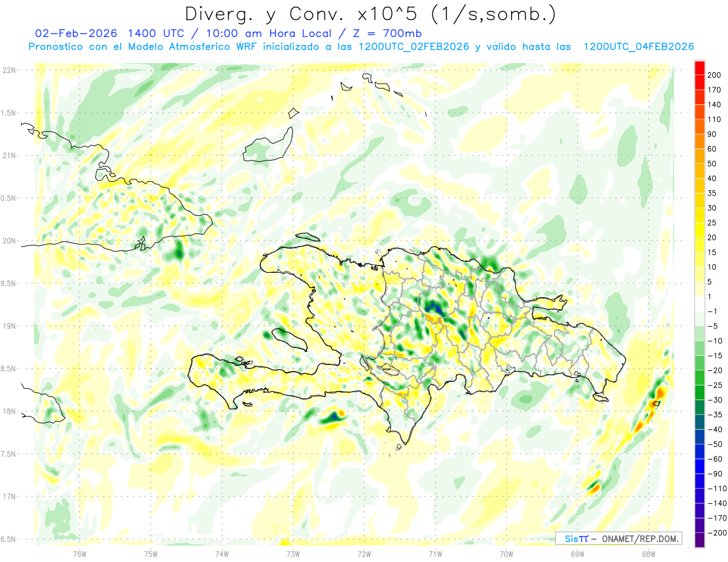Click the color bar value "110"
The height and width of the screenshot is (562, 728).
click(714, 119)
